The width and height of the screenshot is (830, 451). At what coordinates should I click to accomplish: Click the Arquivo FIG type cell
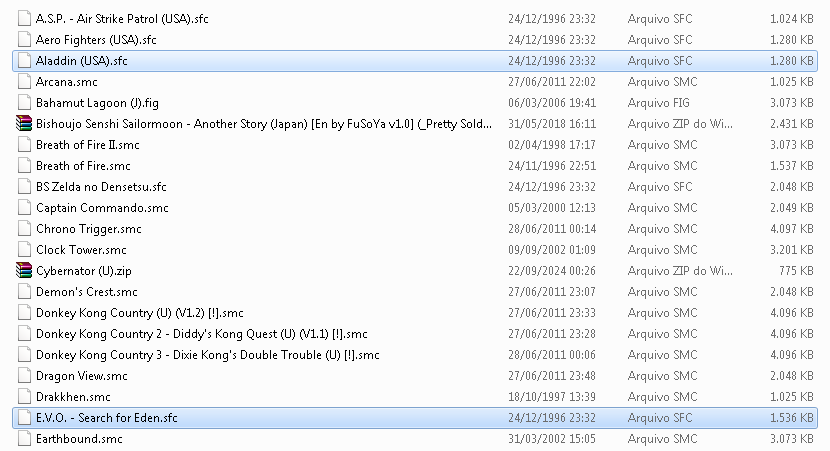click(658, 103)
